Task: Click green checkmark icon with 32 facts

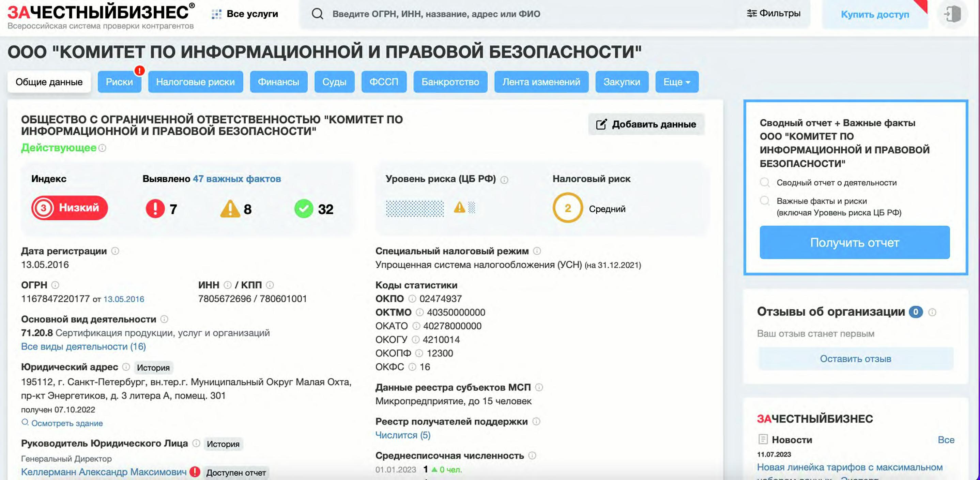Action: 304,209
